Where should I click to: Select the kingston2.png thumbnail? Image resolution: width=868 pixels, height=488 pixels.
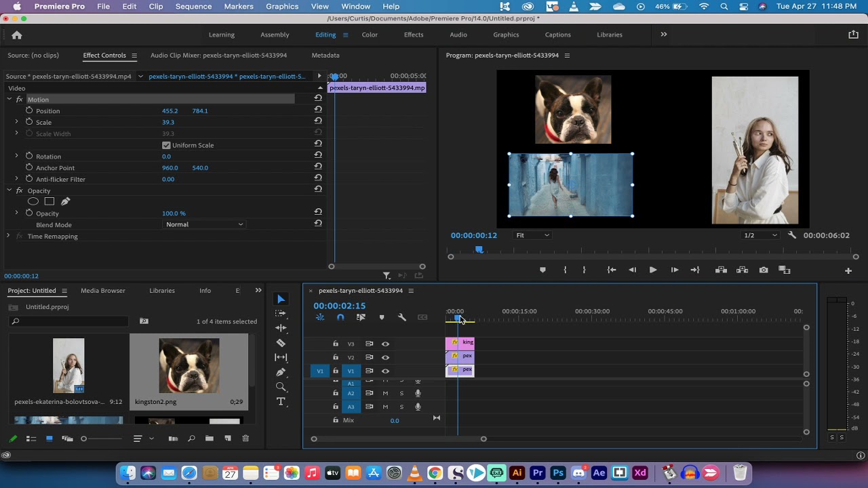coord(189,366)
